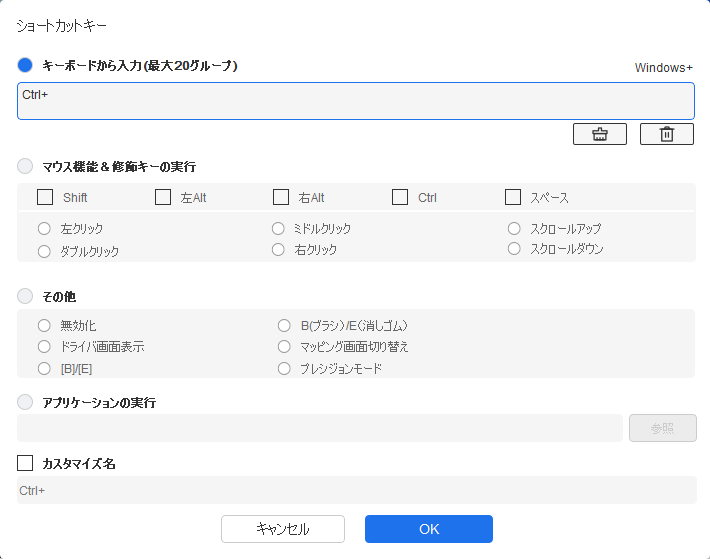Confirm with the OK button
This screenshot has width=710, height=559.
pyautogui.click(x=428, y=529)
